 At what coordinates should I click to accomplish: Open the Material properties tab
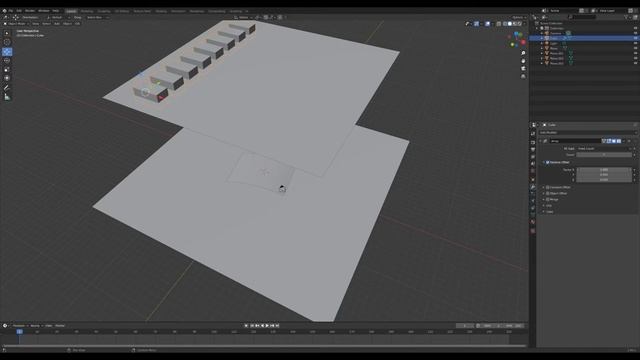point(533,222)
